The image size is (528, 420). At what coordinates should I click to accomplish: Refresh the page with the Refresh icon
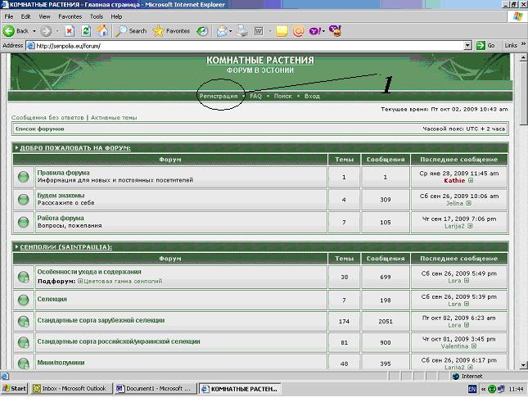[x=85, y=31]
